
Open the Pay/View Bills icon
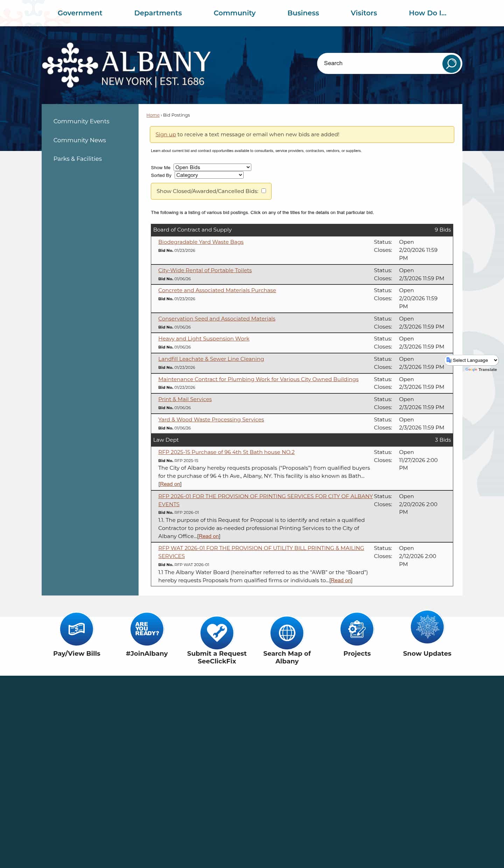point(77,629)
